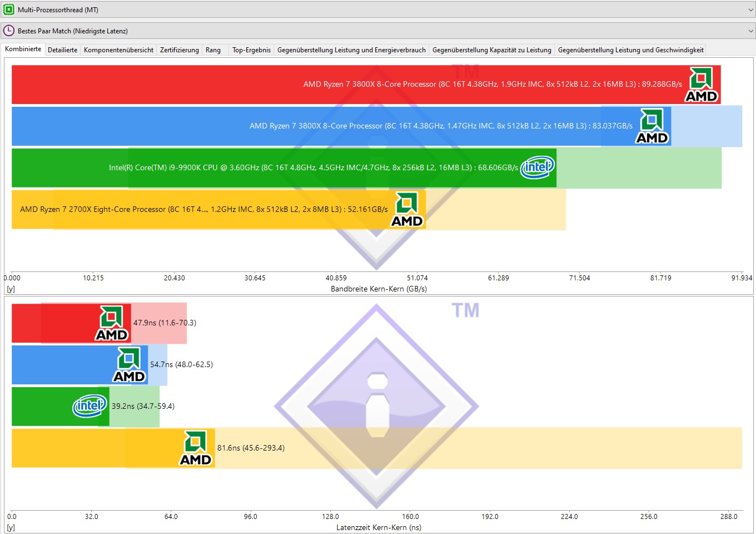Click the clock icon beside Bestes Paar Match
This screenshot has height=534, width=756.
pos(9,31)
